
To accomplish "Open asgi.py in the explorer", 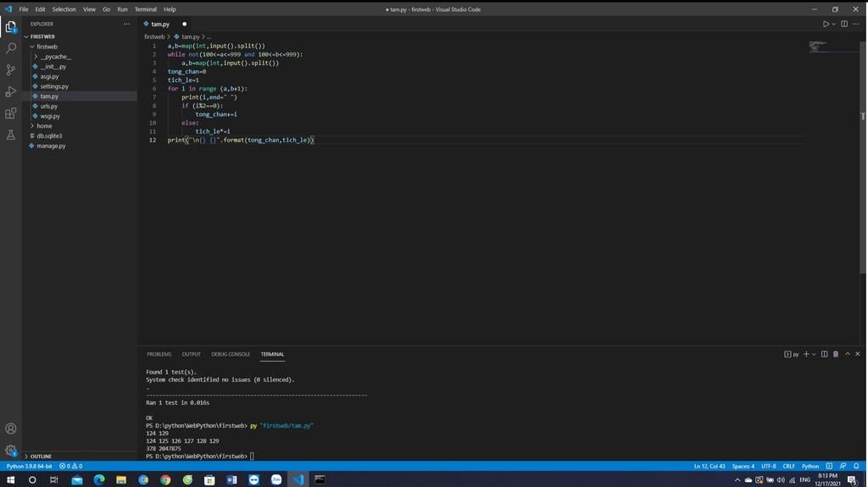I will [49, 76].
